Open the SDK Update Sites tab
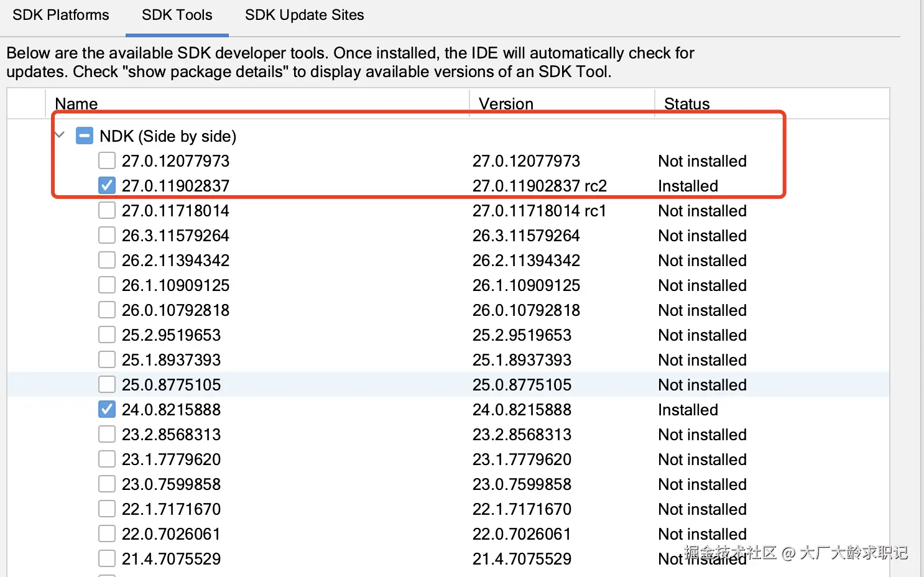The image size is (924, 577). (x=304, y=15)
